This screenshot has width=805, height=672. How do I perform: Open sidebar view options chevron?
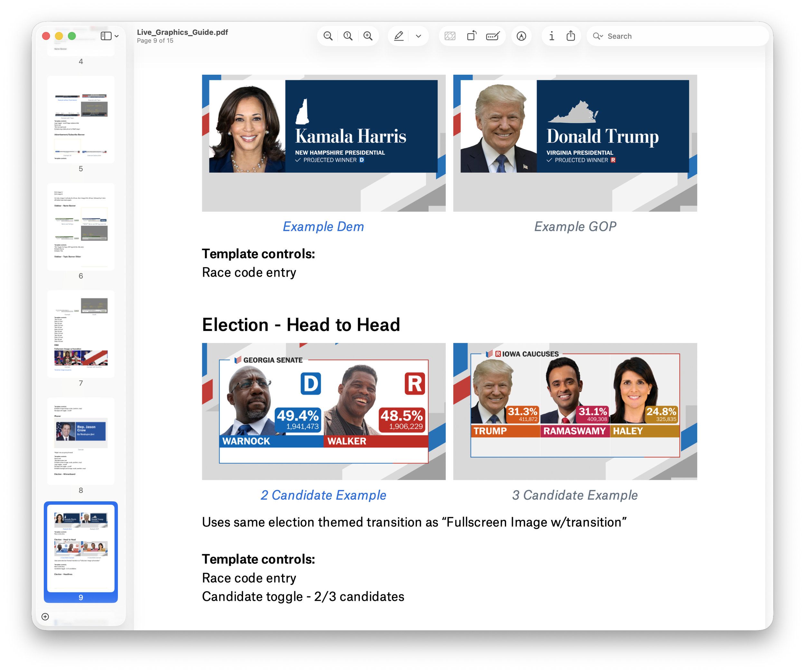117,36
